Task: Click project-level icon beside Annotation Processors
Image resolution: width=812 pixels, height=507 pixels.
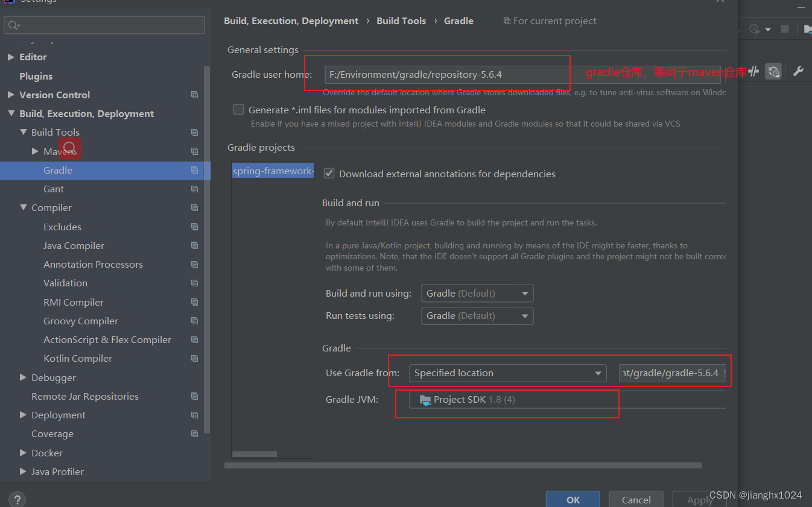Action: point(194,264)
